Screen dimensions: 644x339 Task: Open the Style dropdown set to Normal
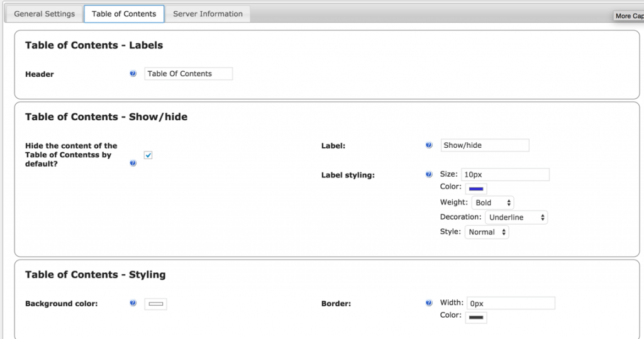(x=487, y=232)
